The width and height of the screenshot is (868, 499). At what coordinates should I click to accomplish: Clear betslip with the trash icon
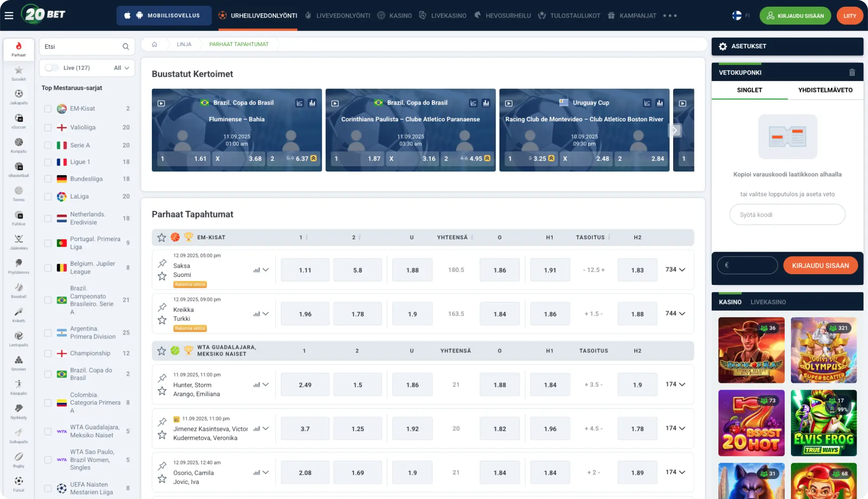[852, 72]
